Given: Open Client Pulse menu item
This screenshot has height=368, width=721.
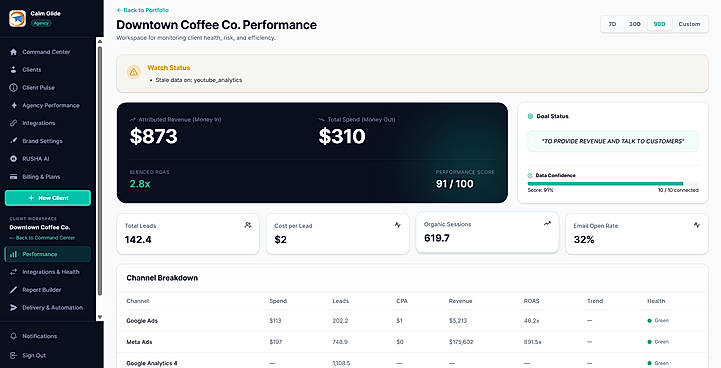Looking at the screenshot, I should [48, 87].
